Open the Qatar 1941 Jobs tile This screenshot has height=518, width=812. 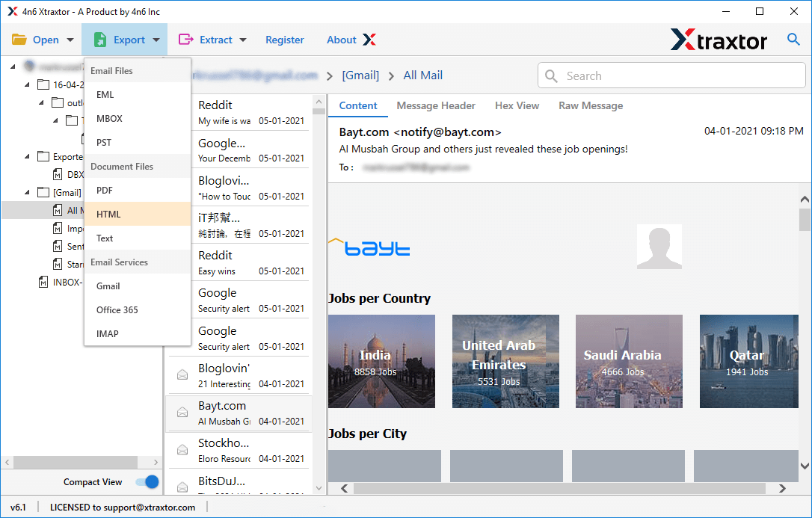pyautogui.click(x=749, y=361)
